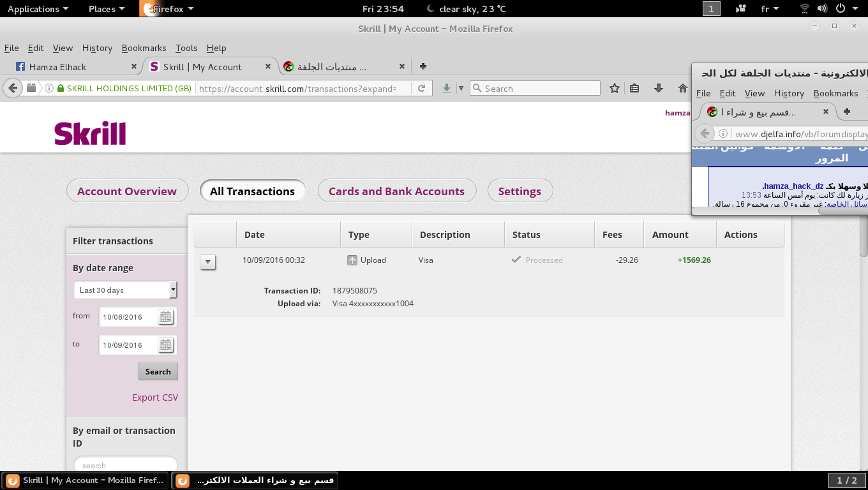This screenshot has width=868, height=490.
Task: Click the Upload type arrow icon
Action: click(352, 260)
